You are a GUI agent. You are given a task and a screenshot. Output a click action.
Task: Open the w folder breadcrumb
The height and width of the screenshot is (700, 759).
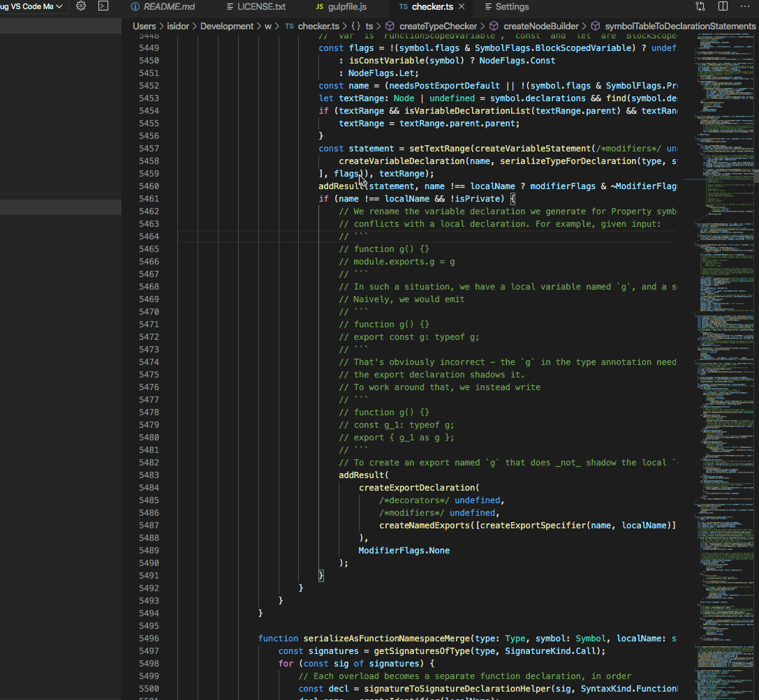(x=267, y=26)
